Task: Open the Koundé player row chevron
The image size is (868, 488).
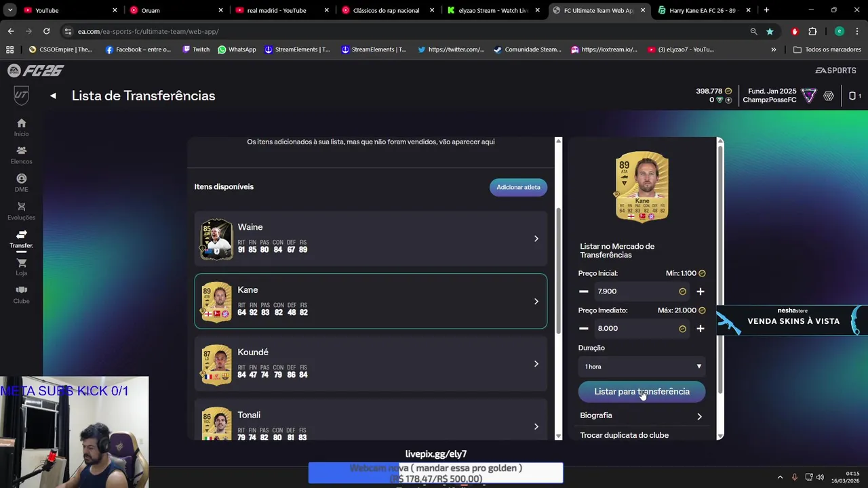Action: [x=536, y=364]
